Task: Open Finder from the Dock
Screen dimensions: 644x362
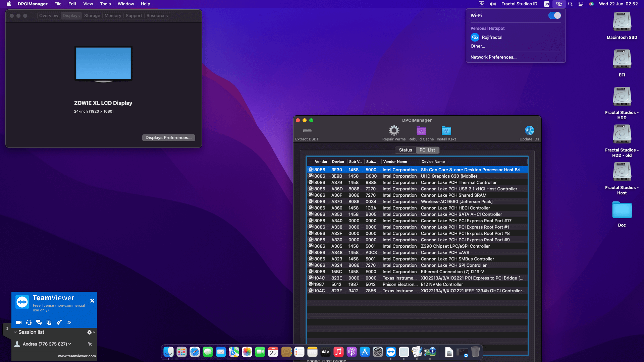Action: click(168, 352)
